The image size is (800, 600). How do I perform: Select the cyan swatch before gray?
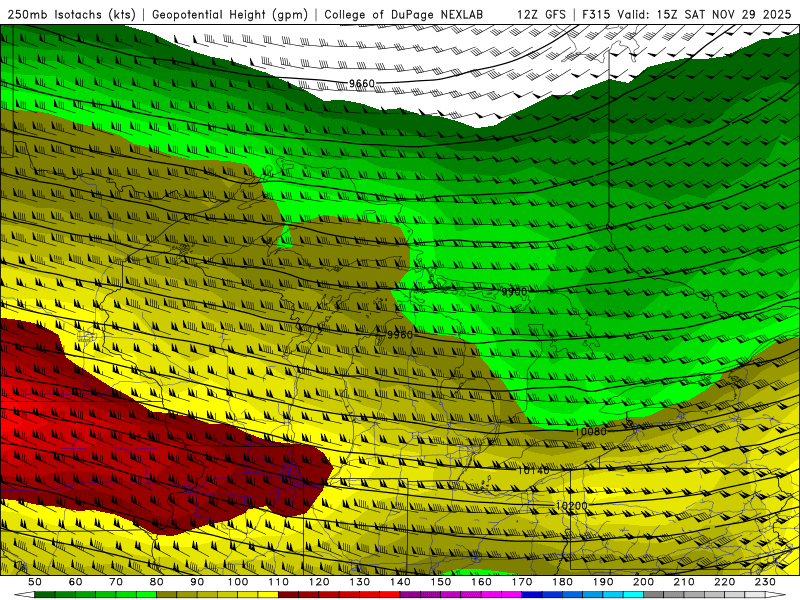[633, 594]
